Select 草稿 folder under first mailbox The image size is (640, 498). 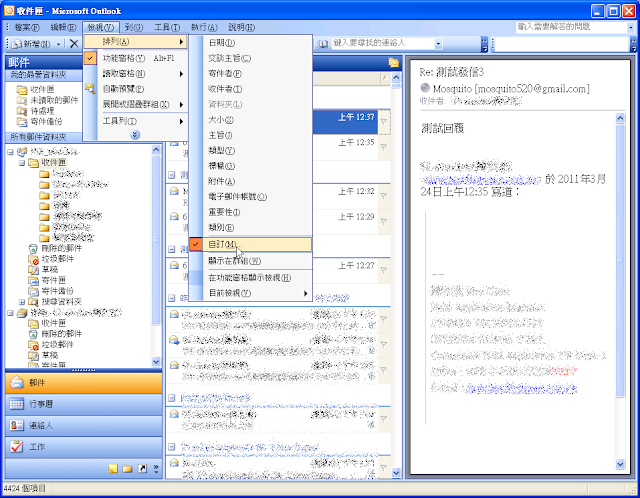(x=49, y=269)
